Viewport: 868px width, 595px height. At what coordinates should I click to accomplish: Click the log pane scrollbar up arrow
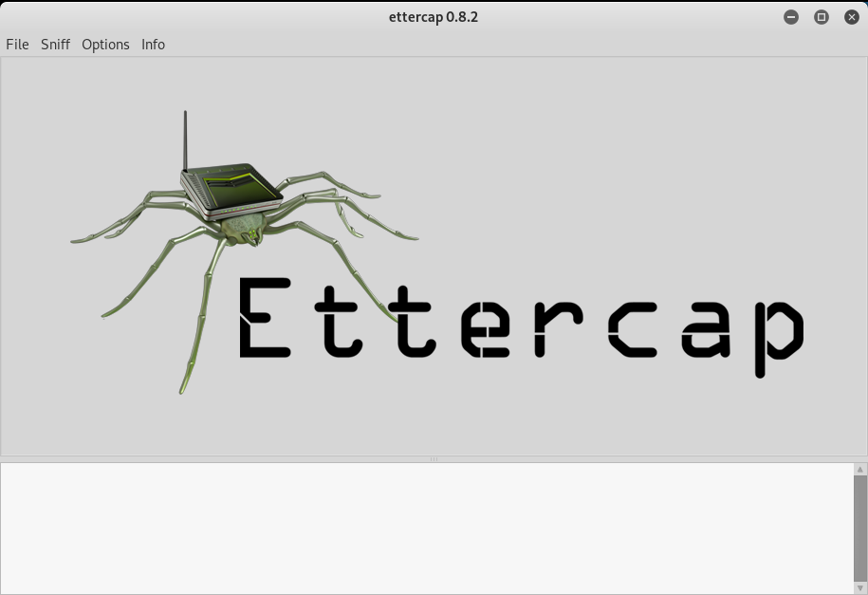tap(860, 469)
